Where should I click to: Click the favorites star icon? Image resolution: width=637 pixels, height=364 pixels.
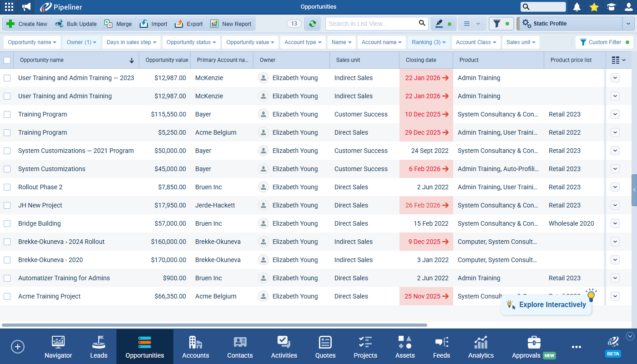[594, 7]
